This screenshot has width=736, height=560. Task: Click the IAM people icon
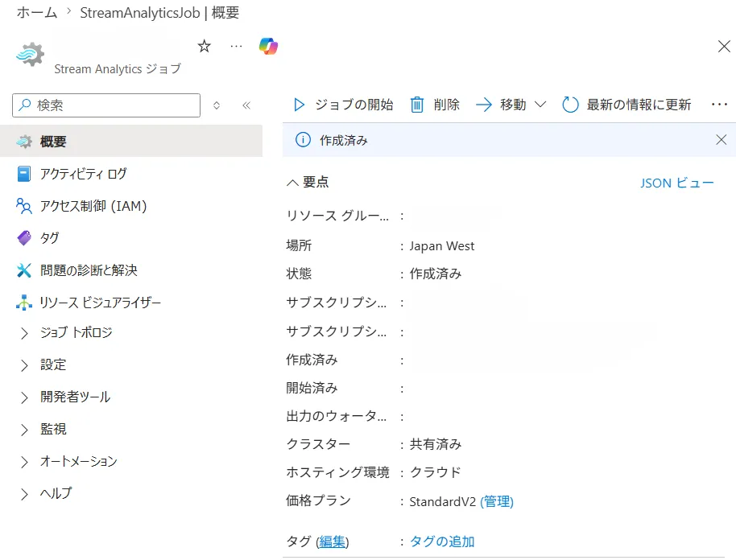[24, 206]
